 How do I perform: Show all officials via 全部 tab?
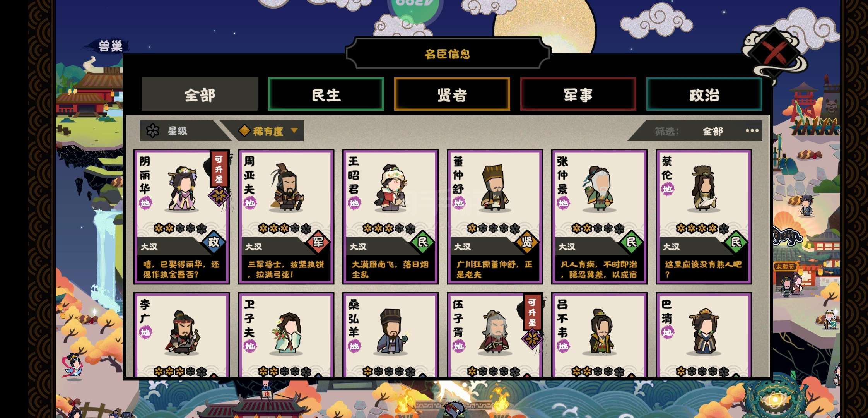pos(200,94)
